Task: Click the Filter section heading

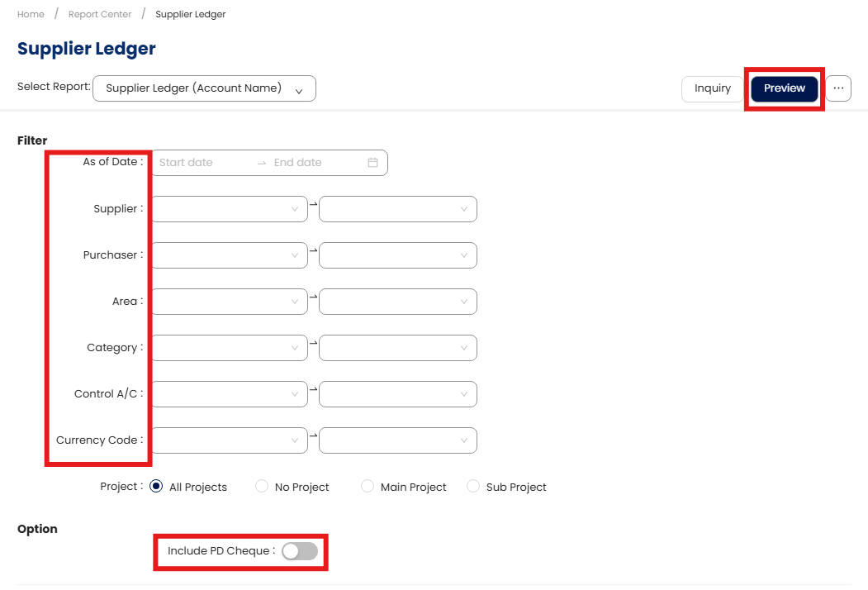Action: [x=32, y=140]
